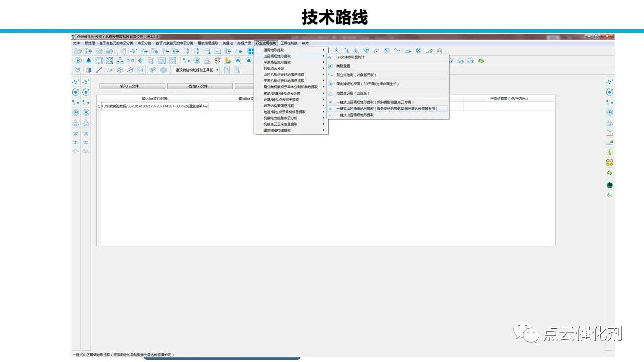Choose 孤立点检测(对象基元版) submenu item
644x362 pixels.
click(x=387, y=75)
